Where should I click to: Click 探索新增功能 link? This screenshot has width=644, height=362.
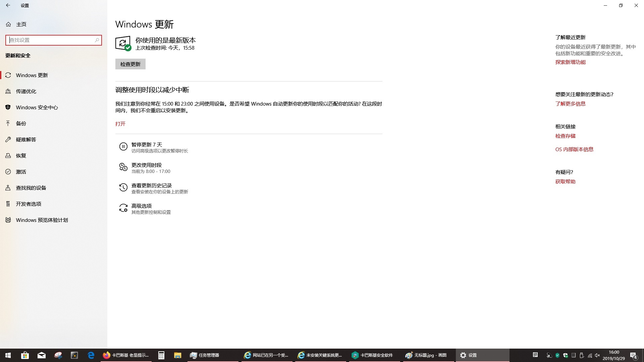pyautogui.click(x=571, y=62)
